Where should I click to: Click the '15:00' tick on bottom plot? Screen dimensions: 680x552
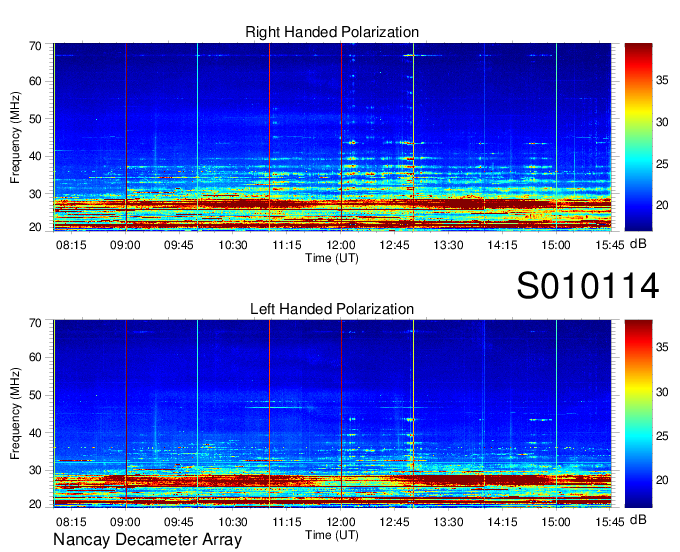pyautogui.click(x=556, y=522)
